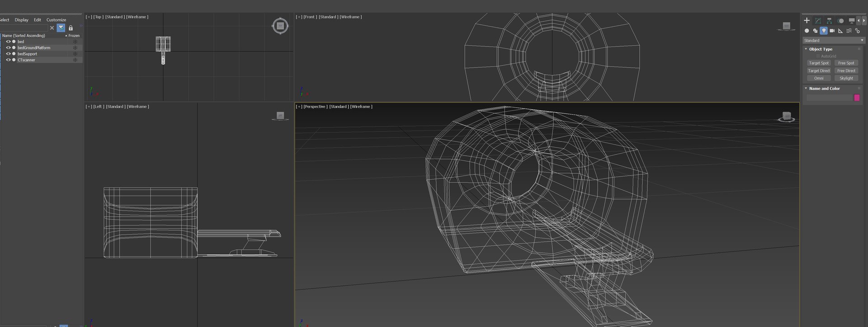Screen dimensions: 868x327
Task: Open the magenta object color swatch
Action: [857, 98]
